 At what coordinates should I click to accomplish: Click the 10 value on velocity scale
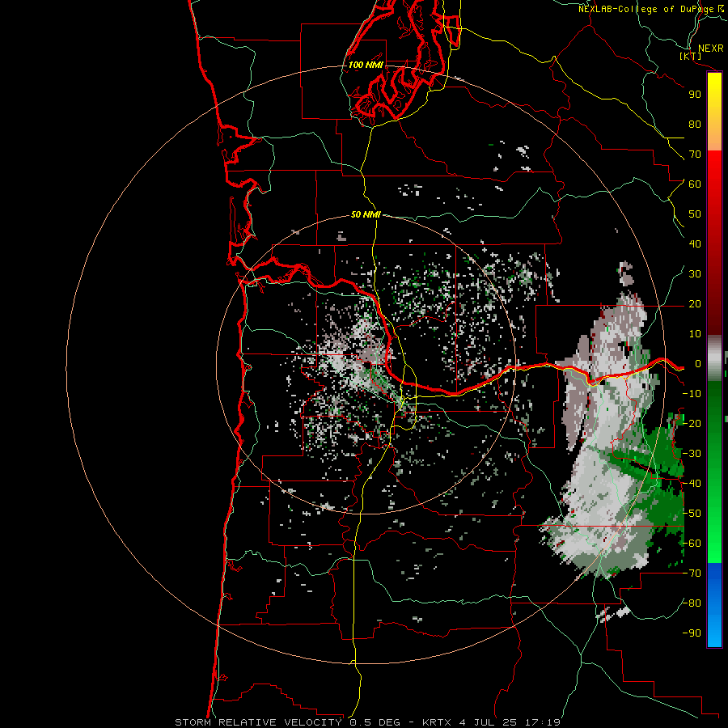695,334
